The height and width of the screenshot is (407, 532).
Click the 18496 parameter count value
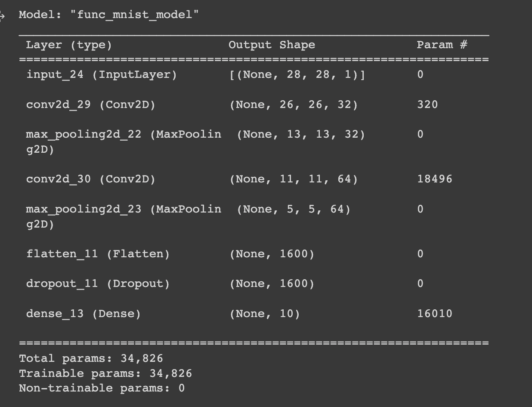pos(435,179)
